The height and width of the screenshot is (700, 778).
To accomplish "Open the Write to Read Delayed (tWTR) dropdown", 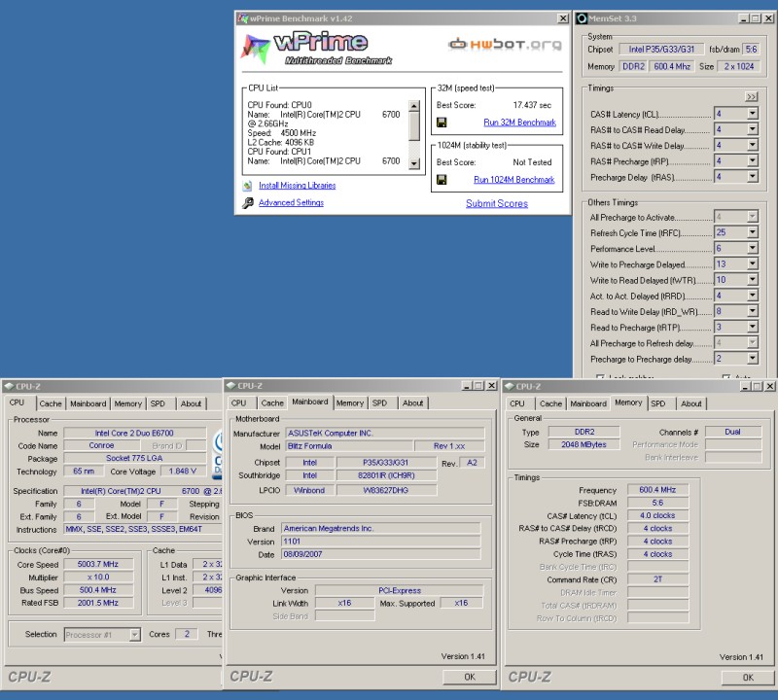I will [x=752, y=280].
